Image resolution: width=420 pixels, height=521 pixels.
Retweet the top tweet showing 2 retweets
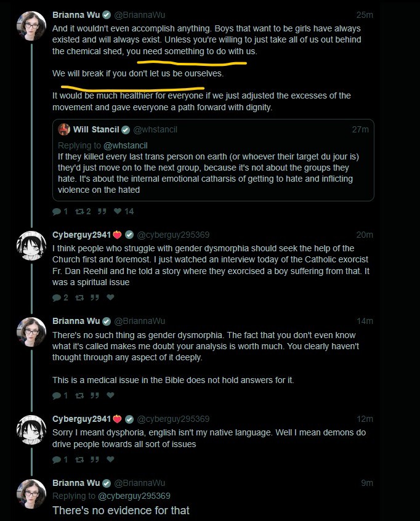tap(79, 211)
